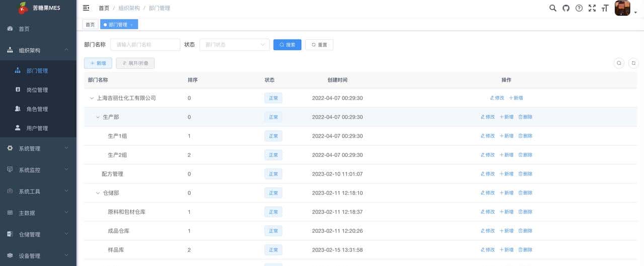Screen dimensions: 644x266
Task: Focus the 部门名称 input field
Action: coord(145,45)
